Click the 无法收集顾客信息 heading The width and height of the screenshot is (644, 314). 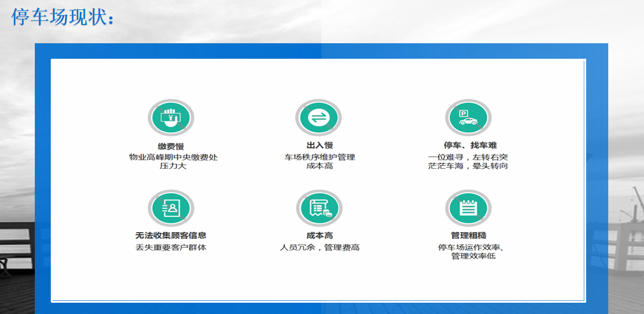[171, 235]
